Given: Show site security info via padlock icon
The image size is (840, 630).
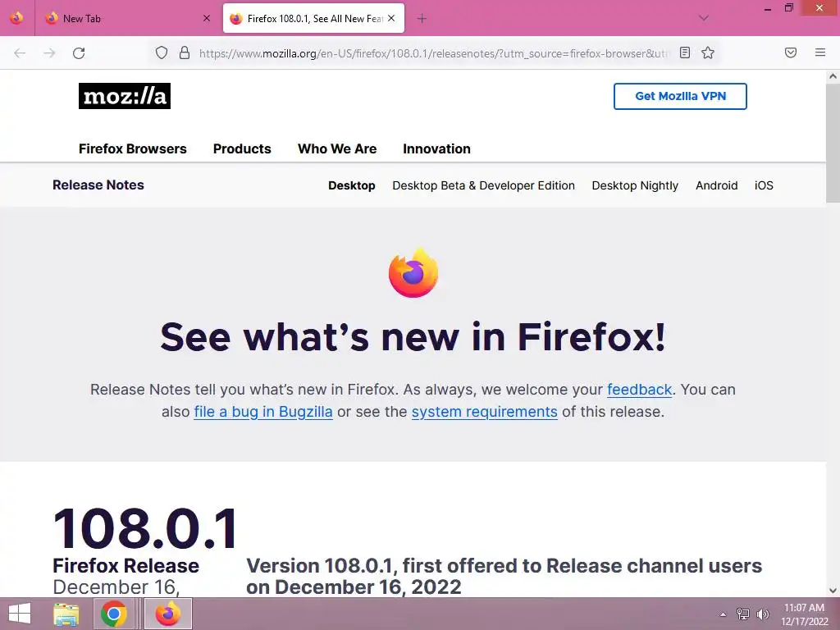Looking at the screenshot, I should [185, 52].
